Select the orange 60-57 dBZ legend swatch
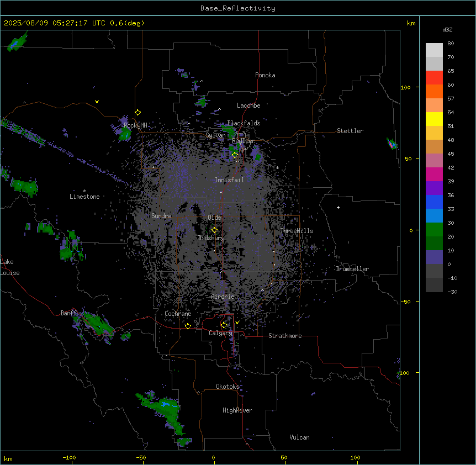The height and width of the screenshot is (465, 476). coord(434,91)
